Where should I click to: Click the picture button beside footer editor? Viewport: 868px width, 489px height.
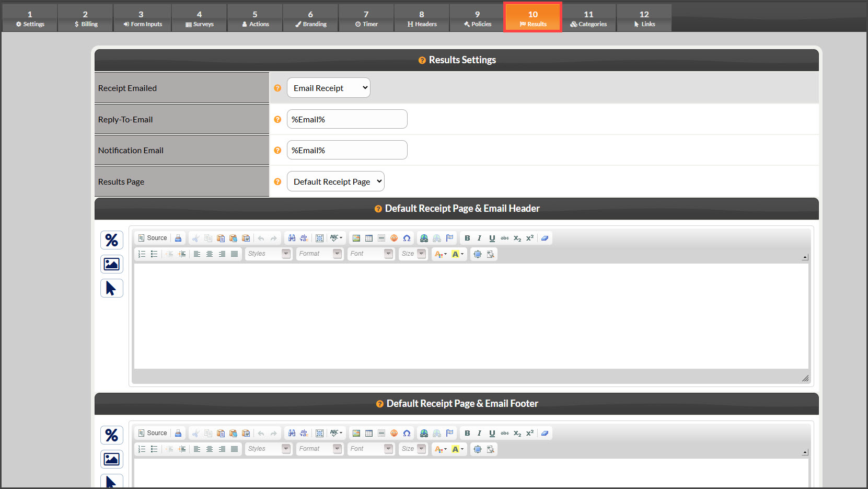pyautogui.click(x=112, y=459)
